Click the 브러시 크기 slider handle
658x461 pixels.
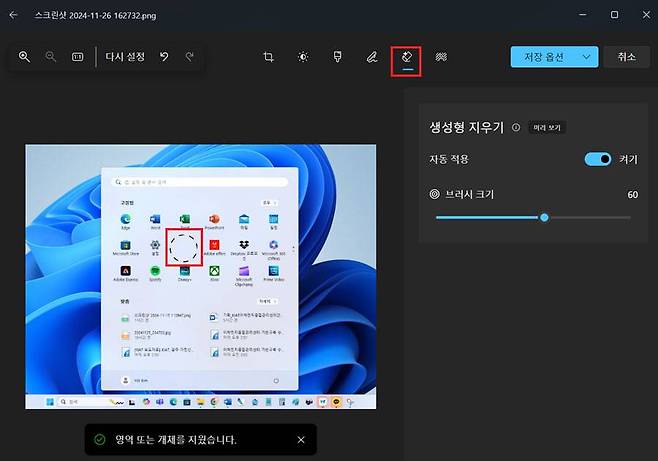coord(544,217)
